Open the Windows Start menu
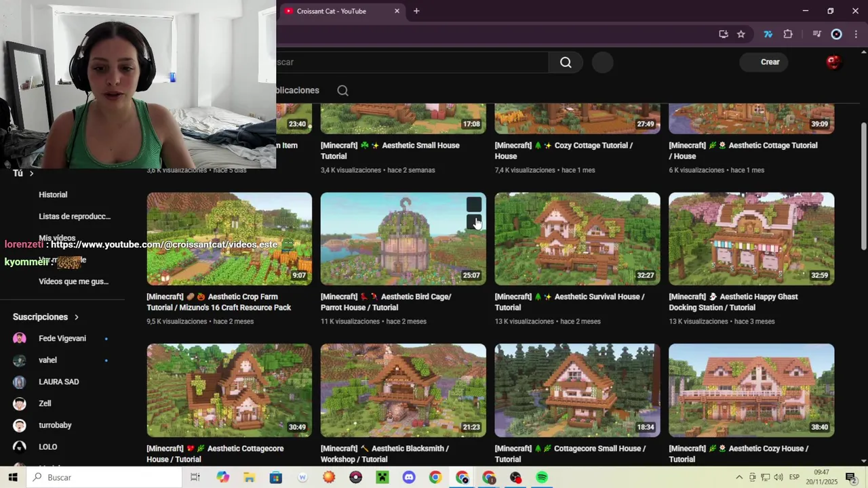The width and height of the screenshot is (868, 488). tap(13, 477)
